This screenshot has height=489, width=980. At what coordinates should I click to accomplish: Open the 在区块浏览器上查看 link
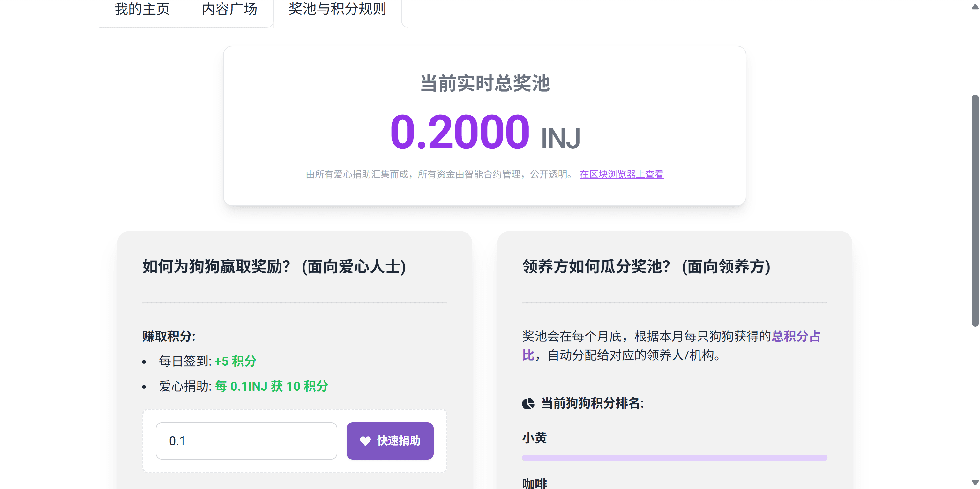click(x=621, y=174)
